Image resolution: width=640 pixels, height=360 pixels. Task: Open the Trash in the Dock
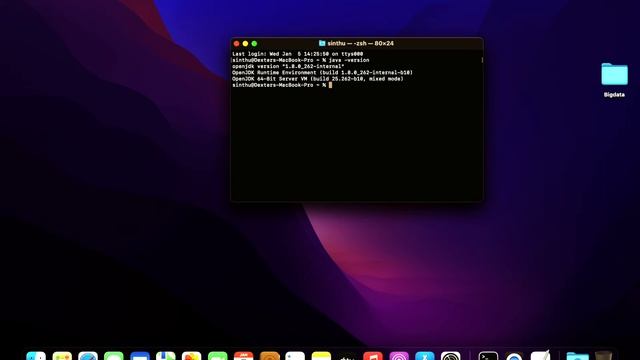click(604, 356)
